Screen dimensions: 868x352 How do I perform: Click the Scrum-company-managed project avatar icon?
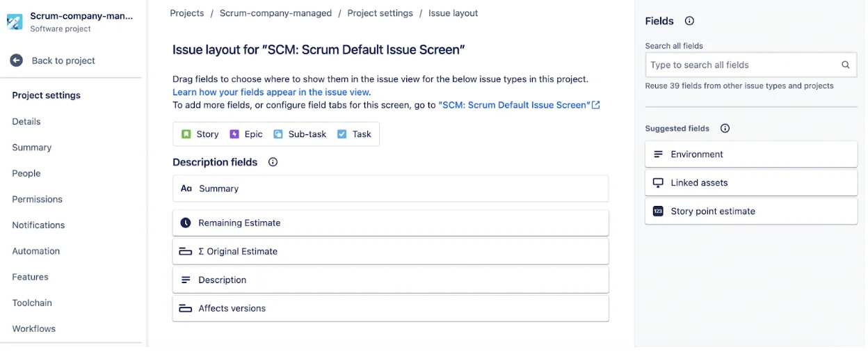[15, 22]
